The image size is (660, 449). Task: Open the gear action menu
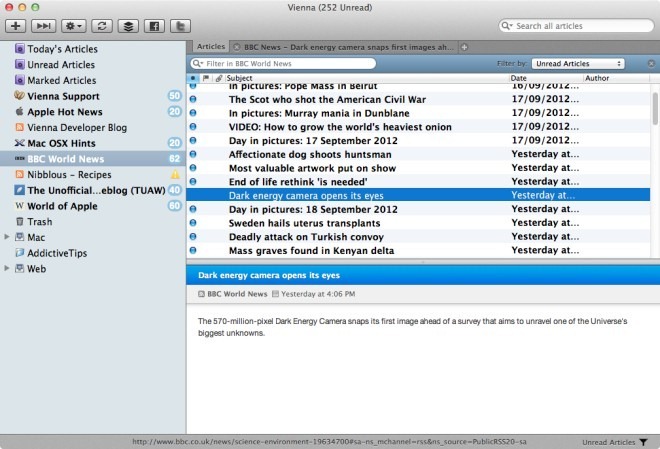[74, 26]
